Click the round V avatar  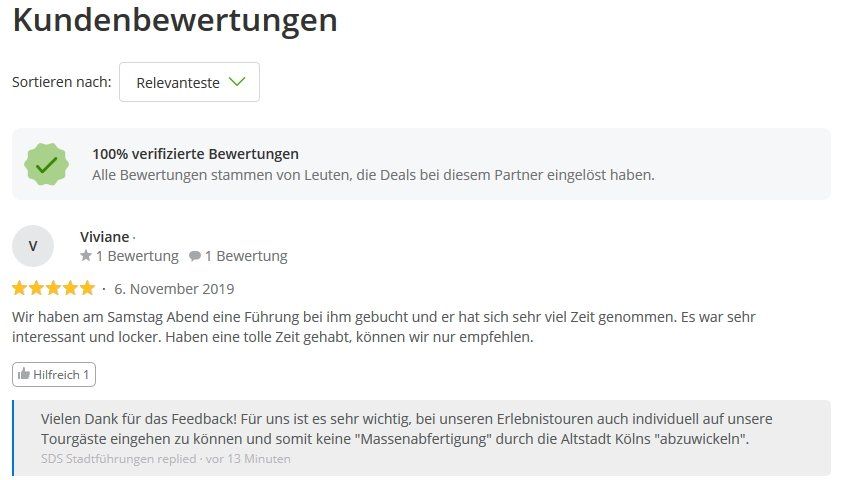[33, 246]
